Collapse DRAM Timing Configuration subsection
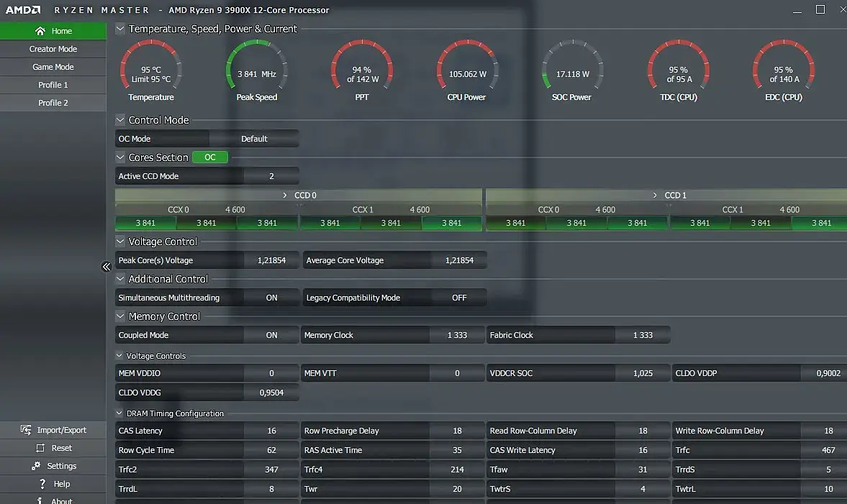The image size is (847, 504). coord(119,413)
